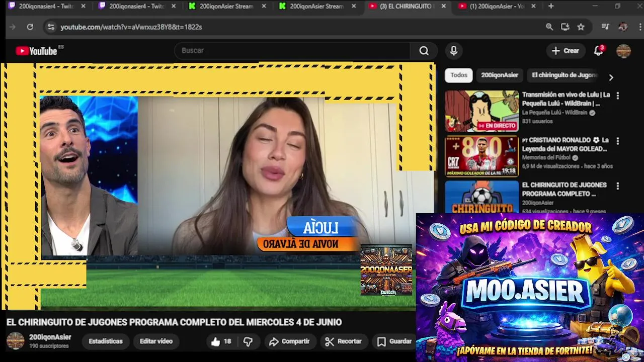Click Compartir to share video
Screen dimensions: 644x362
click(289, 341)
